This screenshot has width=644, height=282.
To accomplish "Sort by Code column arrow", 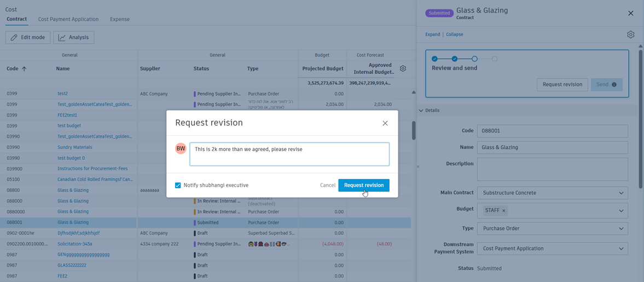I will tap(24, 69).
